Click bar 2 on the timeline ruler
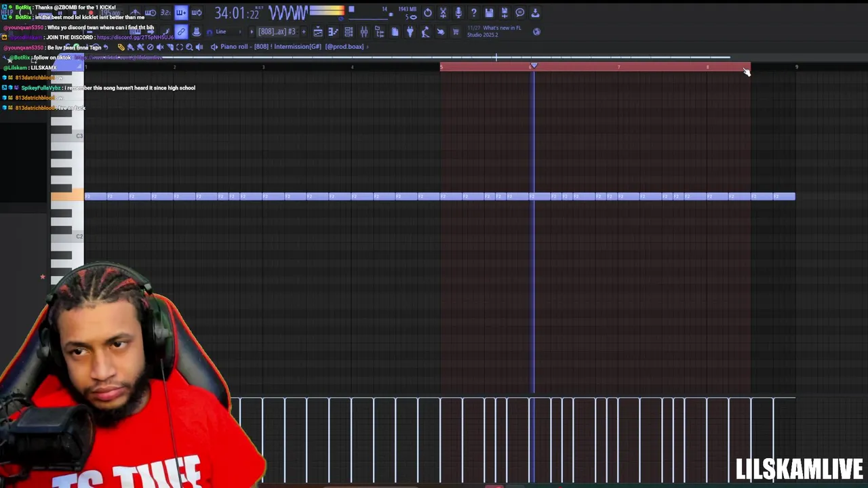The width and height of the screenshot is (868, 488). click(174, 66)
